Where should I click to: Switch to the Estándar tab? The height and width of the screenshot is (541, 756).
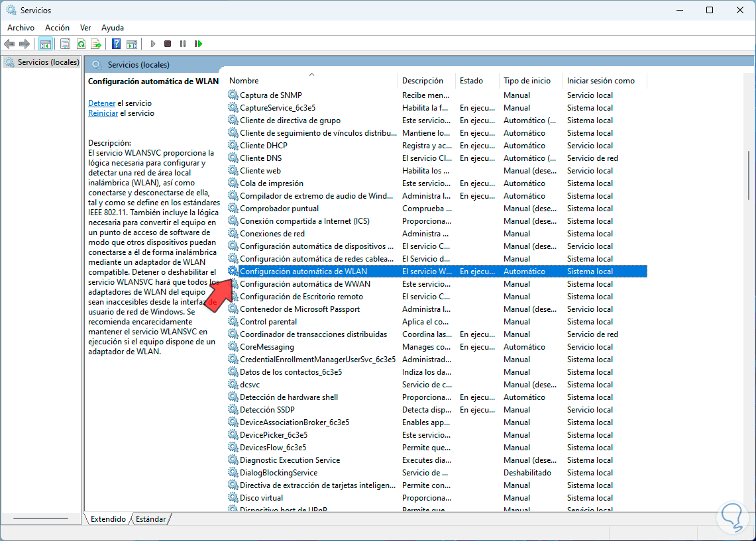(x=151, y=519)
